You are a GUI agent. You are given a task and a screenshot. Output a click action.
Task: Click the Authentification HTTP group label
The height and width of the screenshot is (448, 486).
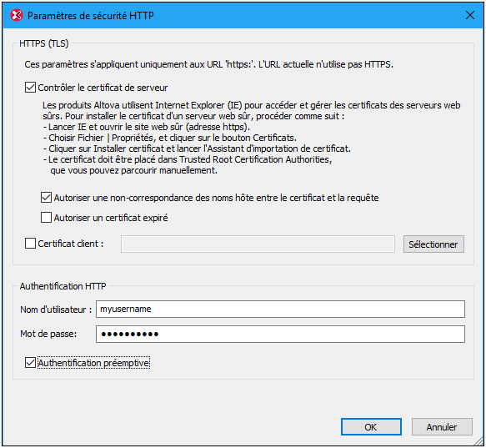click(x=63, y=286)
